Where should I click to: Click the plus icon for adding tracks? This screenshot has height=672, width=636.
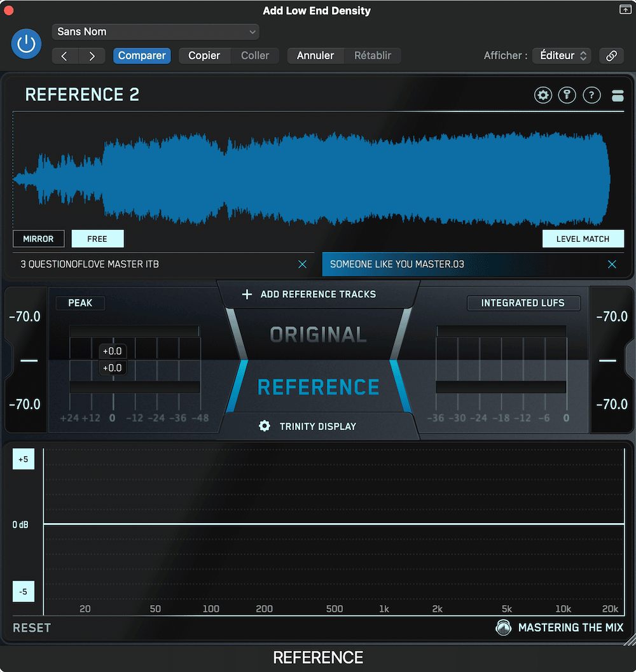pos(247,295)
